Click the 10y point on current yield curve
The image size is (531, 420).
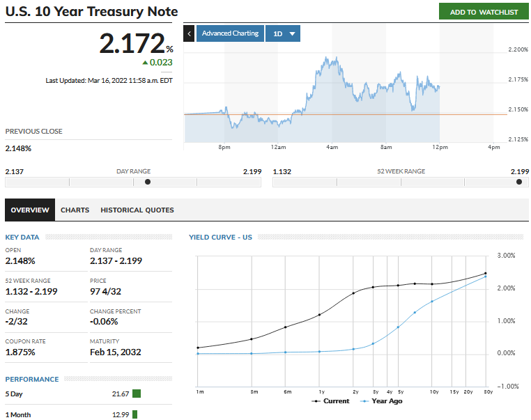pyautogui.click(x=432, y=284)
